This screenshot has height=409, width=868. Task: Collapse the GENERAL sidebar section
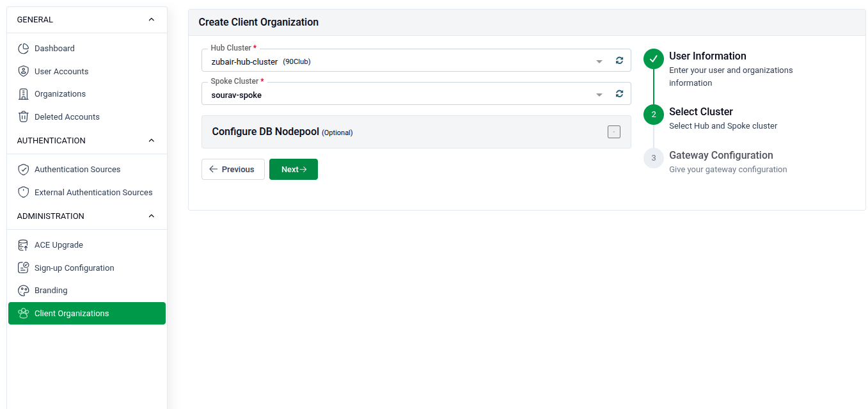click(151, 19)
